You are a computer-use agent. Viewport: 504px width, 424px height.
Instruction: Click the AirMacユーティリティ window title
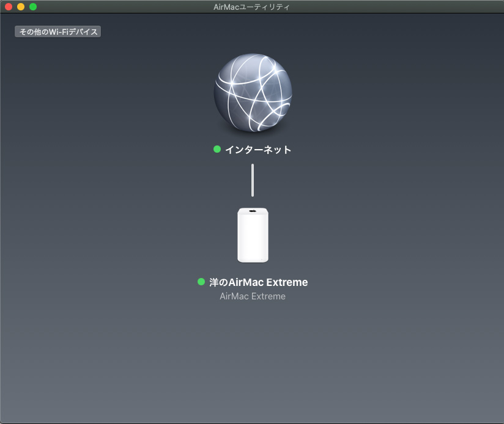tap(251, 7)
